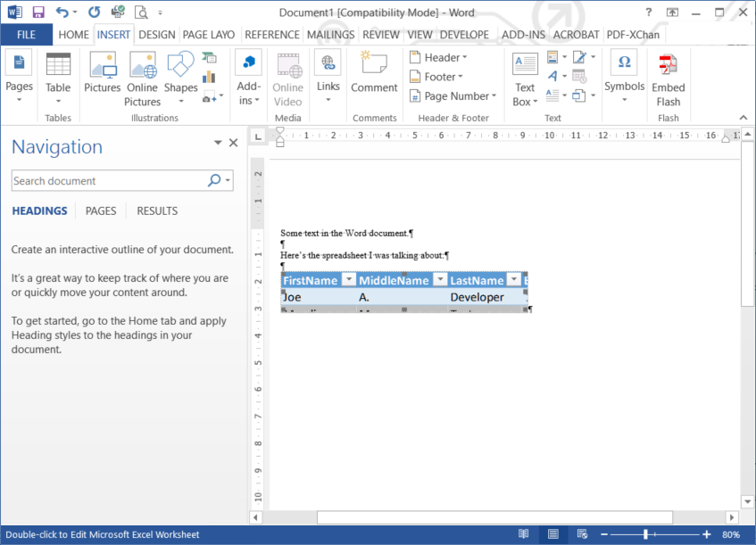The image size is (756, 545).
Task: Switch to Web Layout view in the status bar
Action: (x=582, y=534)
